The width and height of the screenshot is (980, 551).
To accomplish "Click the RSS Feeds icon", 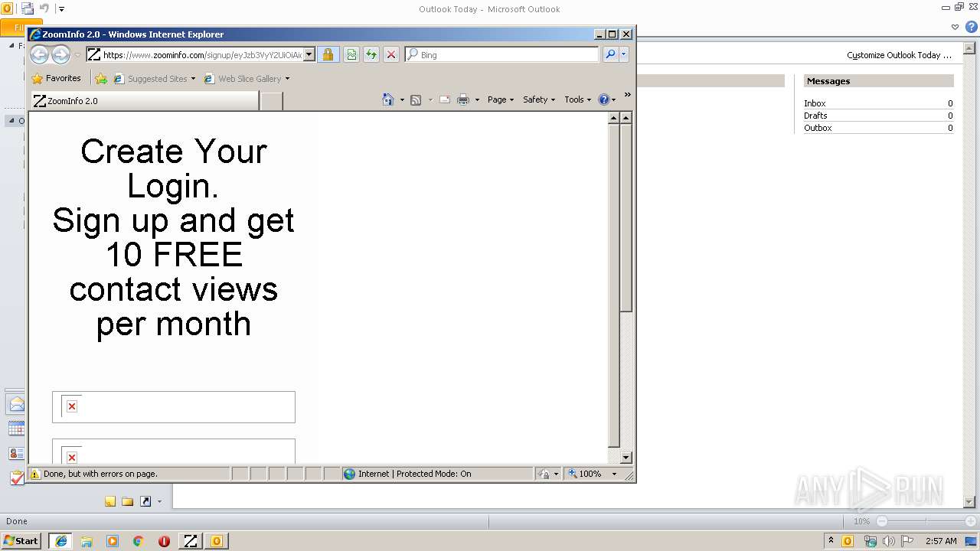I will (416, 99).
